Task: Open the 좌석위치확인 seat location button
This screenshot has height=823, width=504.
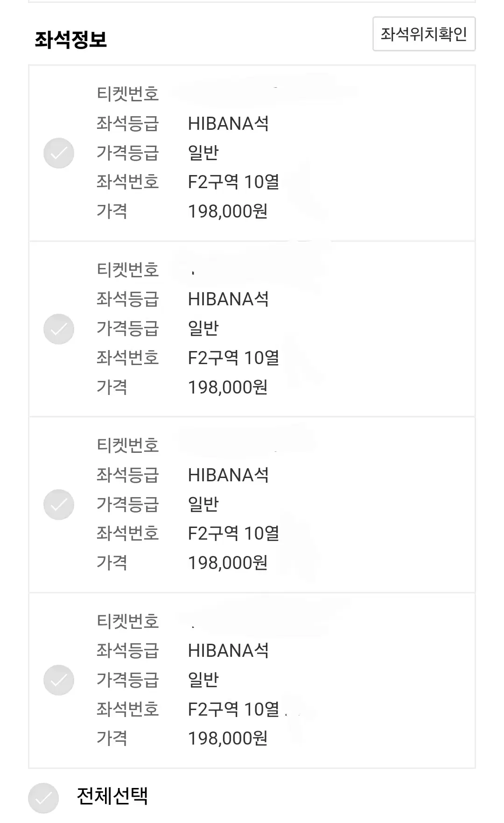Action: click(x=424, y=34)
